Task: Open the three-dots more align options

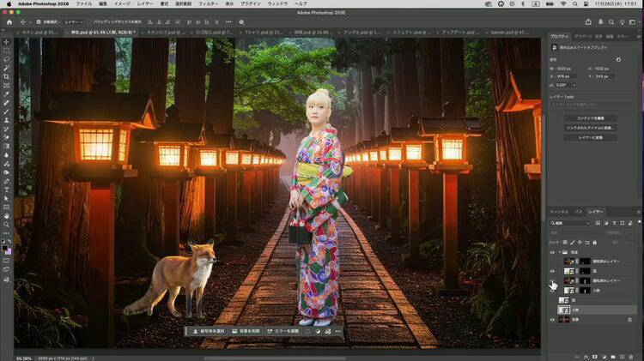Action: click(x=228, y=22)
